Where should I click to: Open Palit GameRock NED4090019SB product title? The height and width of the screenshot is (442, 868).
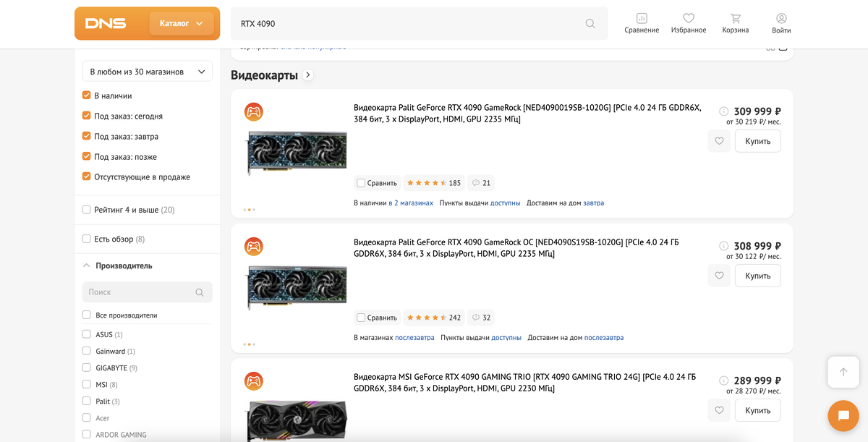[527, 114]
